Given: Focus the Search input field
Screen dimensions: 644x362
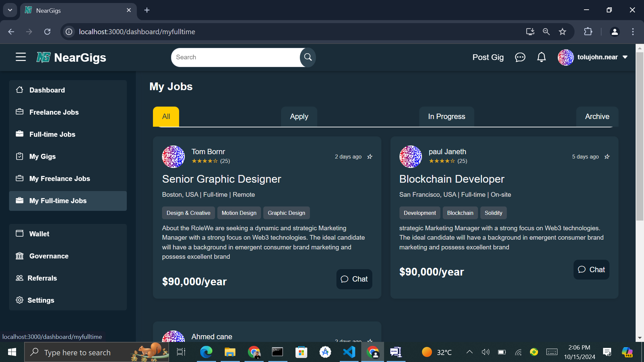Looking at the screenshot, I should click(x=235, y=57).
